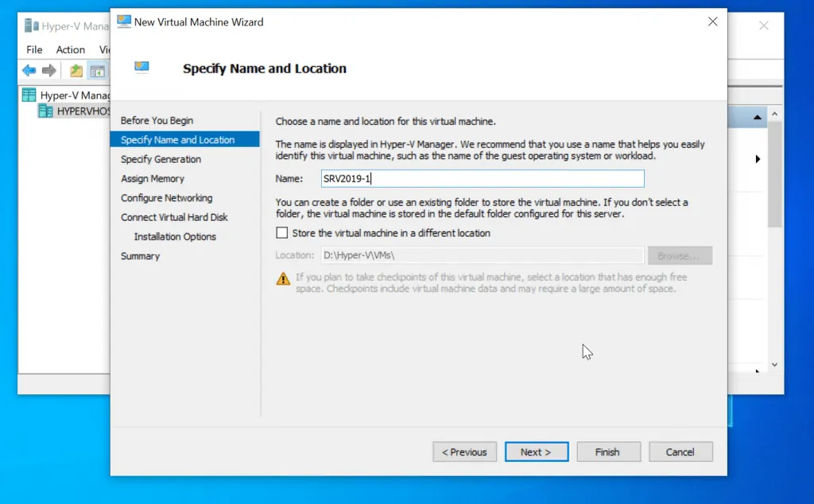Click the wizard icon in title bar
Screen dimensions: 814x504
pyautogui.click(x=124, y=22)
